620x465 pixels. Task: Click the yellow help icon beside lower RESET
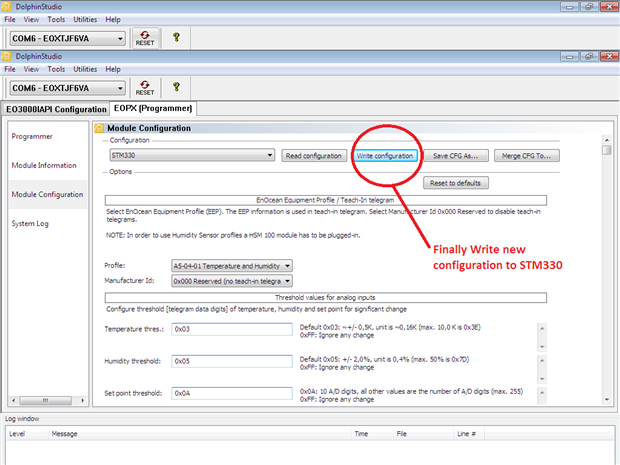176,87
